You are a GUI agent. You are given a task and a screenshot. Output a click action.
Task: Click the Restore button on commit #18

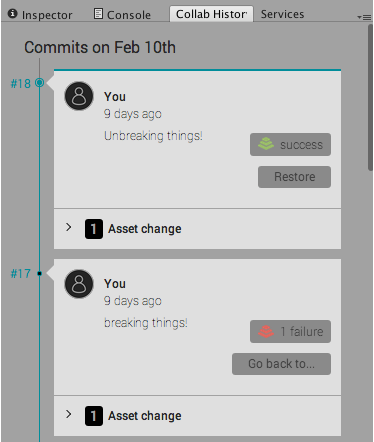pos(294,177)
